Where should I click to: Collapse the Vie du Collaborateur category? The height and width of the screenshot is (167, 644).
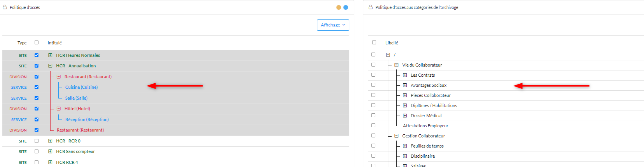[x=396, y=65]
